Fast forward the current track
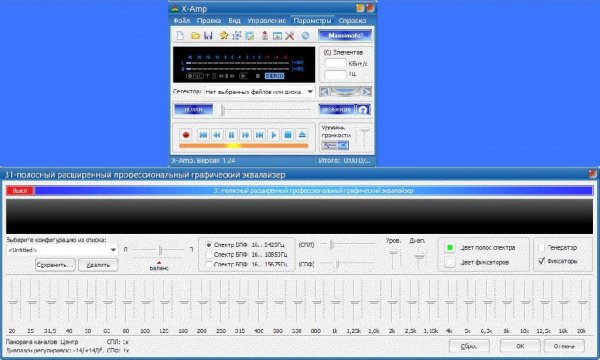 tap(245, 135)
